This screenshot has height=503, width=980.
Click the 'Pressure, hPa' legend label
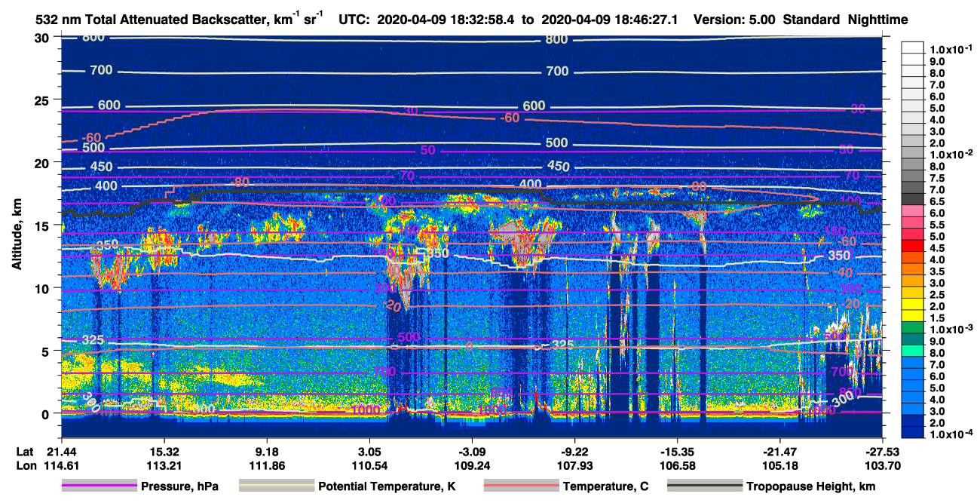point(180,486)
